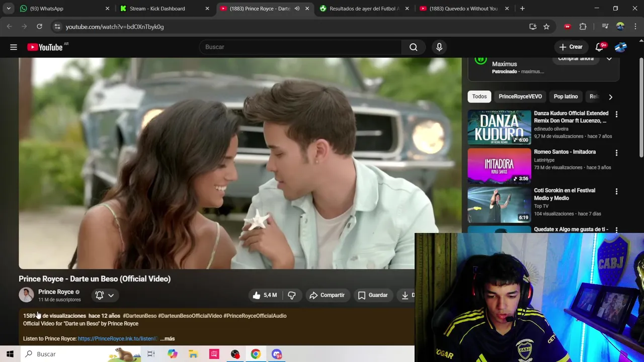Open the #DarteunBeso hashtag link
Viewport: 644px width, 362px height.
140,316
